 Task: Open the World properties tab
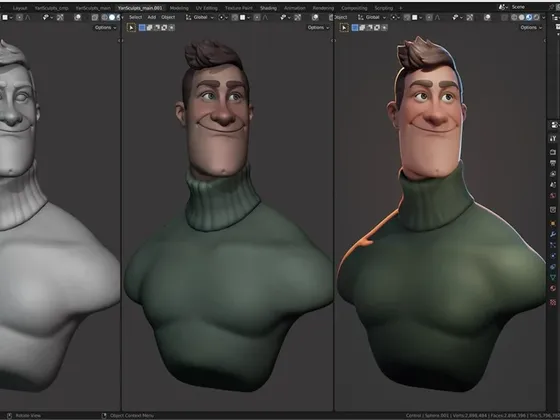(553, 196)
